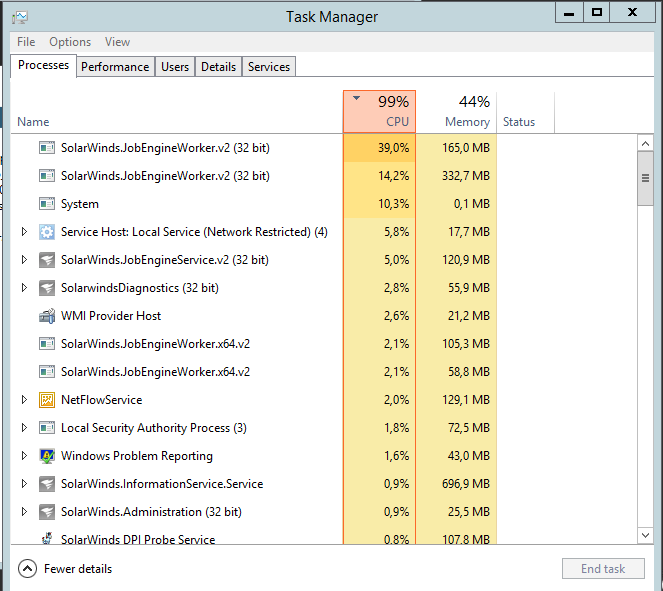Viewport: 663px width, 591px height.
Task: Open the File menu
Action: pyautogui.click(x=26, y=42)
